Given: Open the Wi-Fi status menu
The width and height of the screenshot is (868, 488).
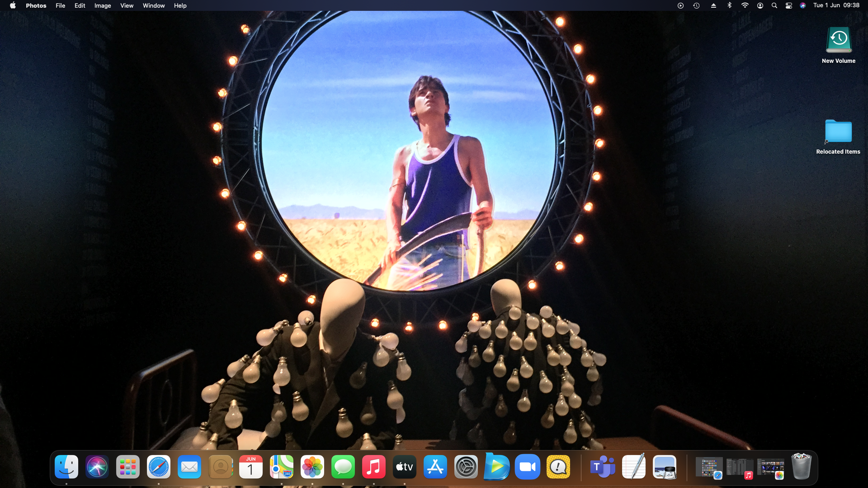Looking at the screenshot, I should (745, 5).
